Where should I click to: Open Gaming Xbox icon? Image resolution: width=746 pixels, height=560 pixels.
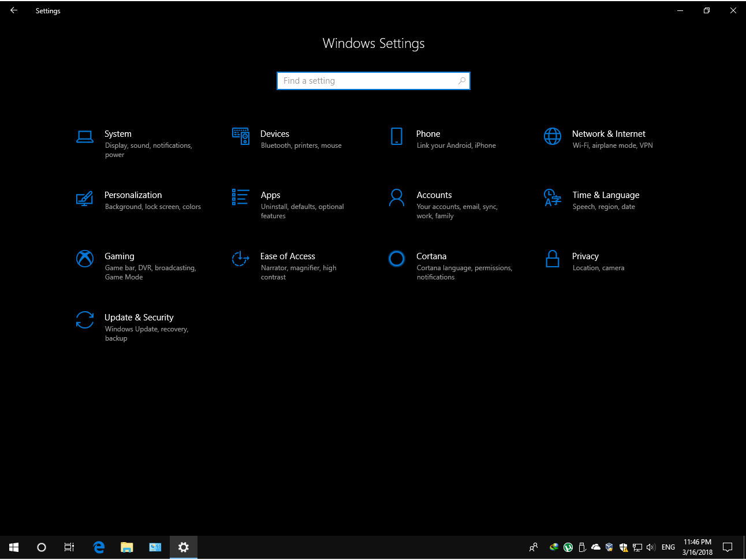pyautogui.click(x=85, y=259)
